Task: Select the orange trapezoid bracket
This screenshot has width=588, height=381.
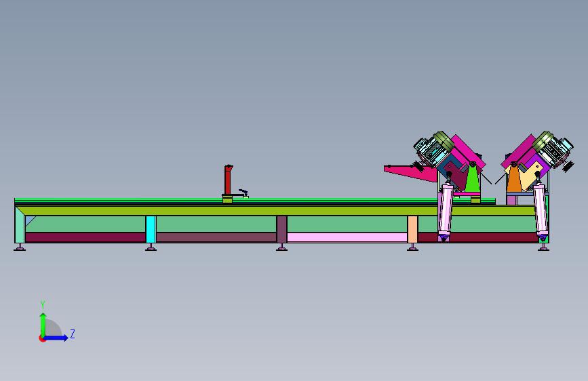Action: tap(514, 178)
